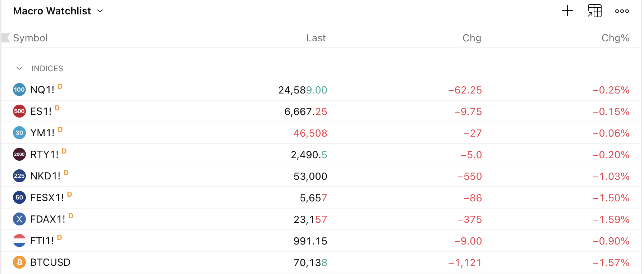Click the add symbol plus icon

(x=567, y=11)
